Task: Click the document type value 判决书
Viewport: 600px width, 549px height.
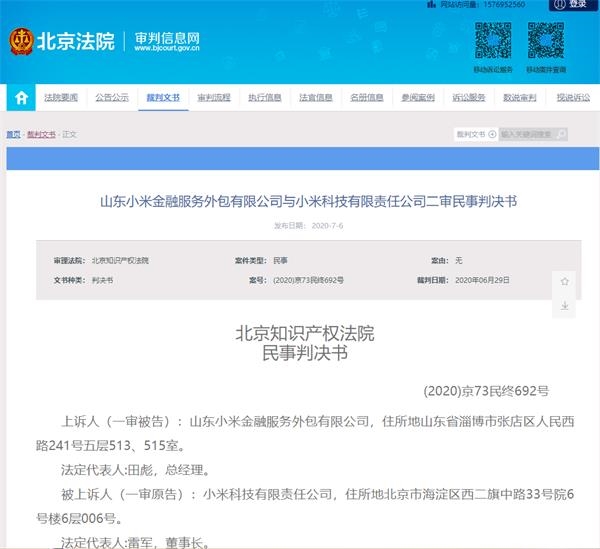Action: click(103, 280)
